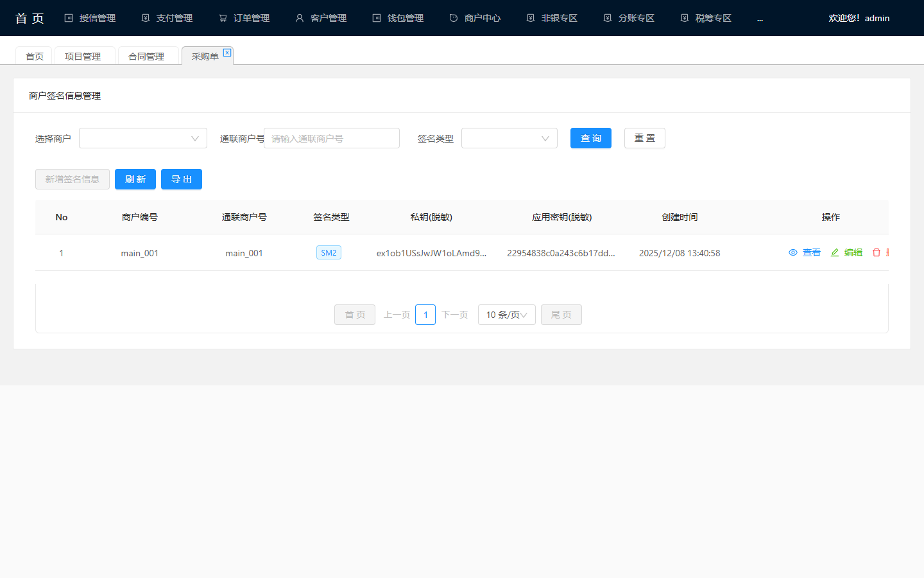This screenshot has height=578, width=924.
Task: Click the red trash delete icon in main_001 row
Action: pyautogui.click(x=877, y=252)
